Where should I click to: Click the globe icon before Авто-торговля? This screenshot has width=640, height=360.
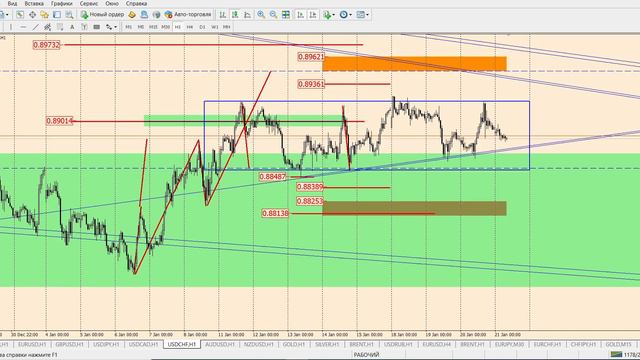[156, 15]
